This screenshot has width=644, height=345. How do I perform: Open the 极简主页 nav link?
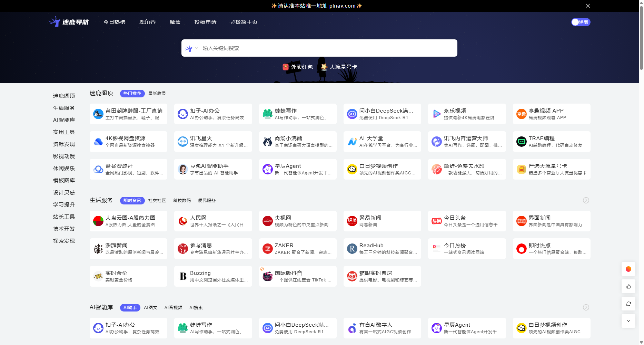pos(244,22)
